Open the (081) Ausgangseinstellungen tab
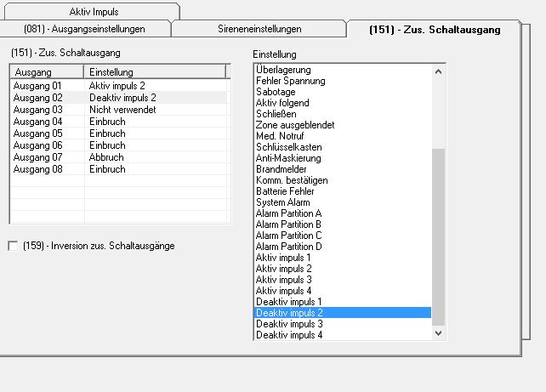The image size is (546, 392). pos(84,29)
